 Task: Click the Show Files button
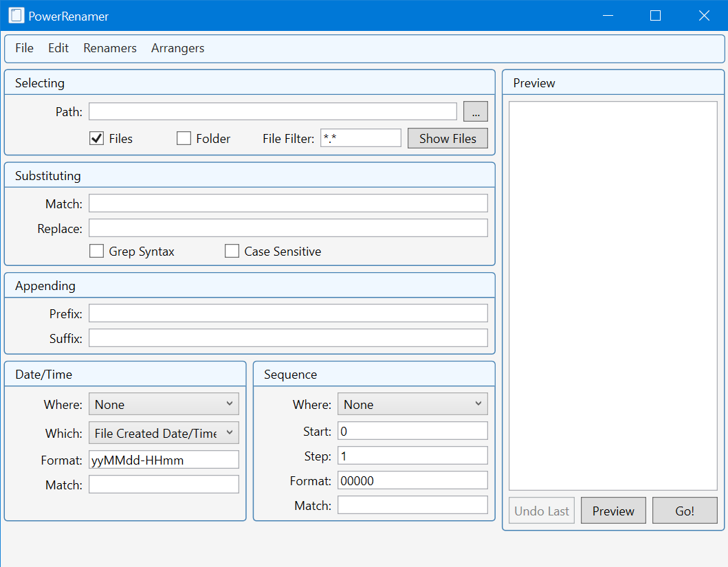[448, 138]
